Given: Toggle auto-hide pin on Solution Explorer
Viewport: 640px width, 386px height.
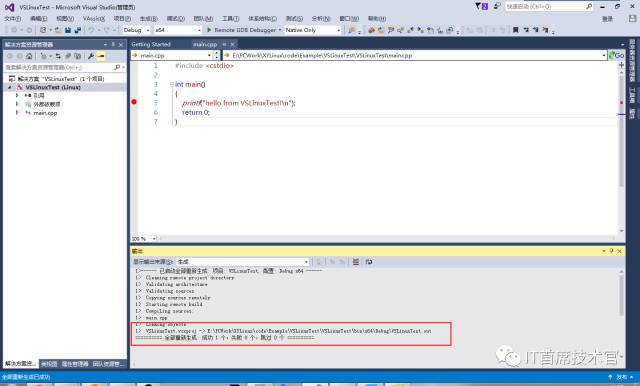Looking at the screenshot, I should pos(113,44).
